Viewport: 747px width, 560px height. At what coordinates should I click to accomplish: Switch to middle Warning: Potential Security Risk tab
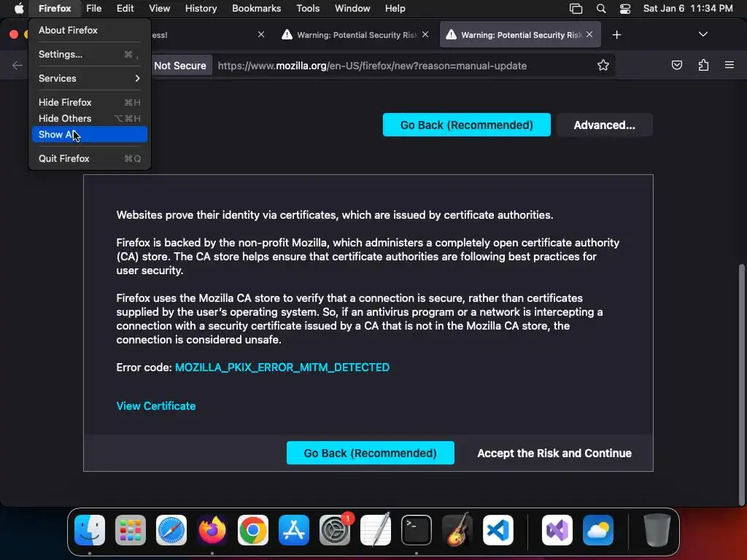(x=355, y=35)
